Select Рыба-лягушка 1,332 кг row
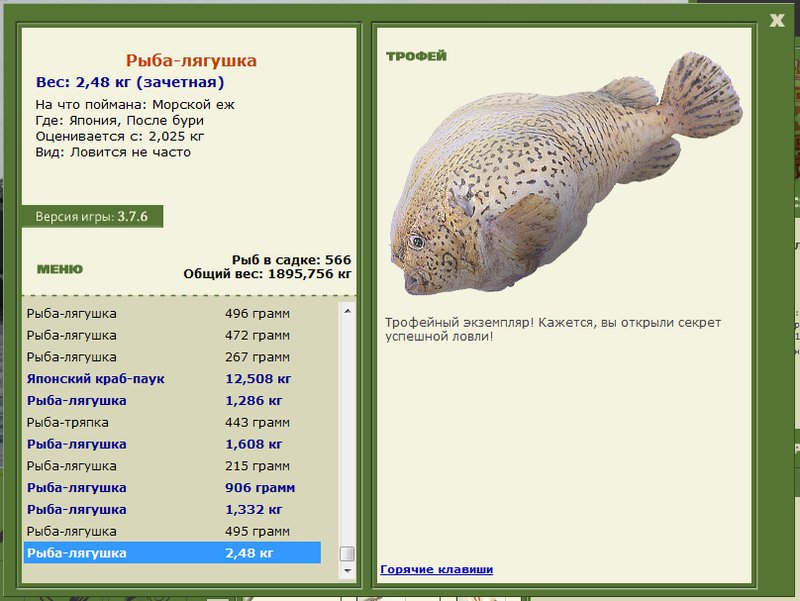The image size is (800, 601). 172,509
